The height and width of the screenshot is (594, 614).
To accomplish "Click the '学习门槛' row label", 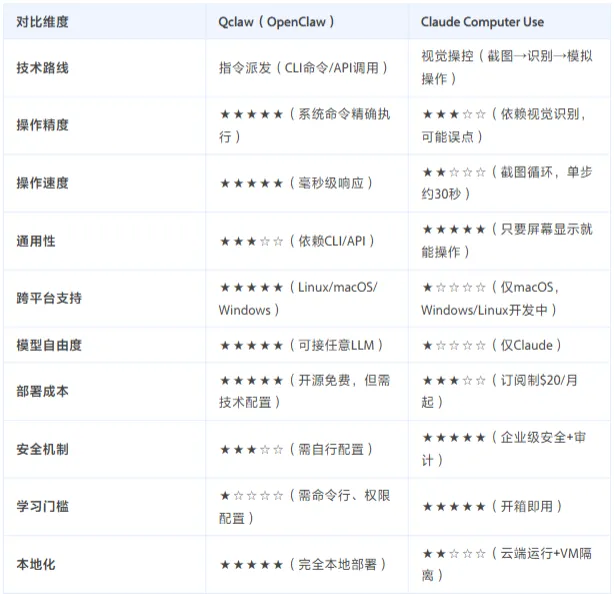I will coord(42,507).
